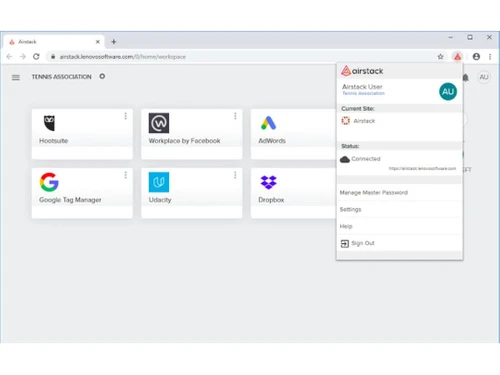Click the AU user avatar in page header

pyautogui.click(x=484, y=77)
